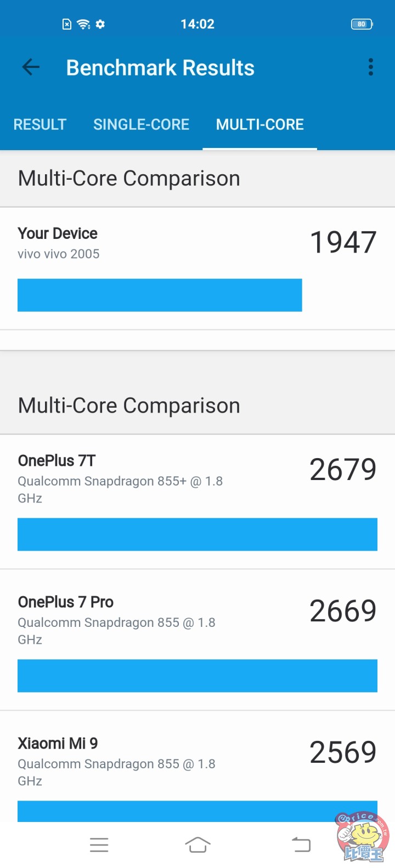
Task: Tap the settings gear in the status bar
Action: tap(100, 24)
